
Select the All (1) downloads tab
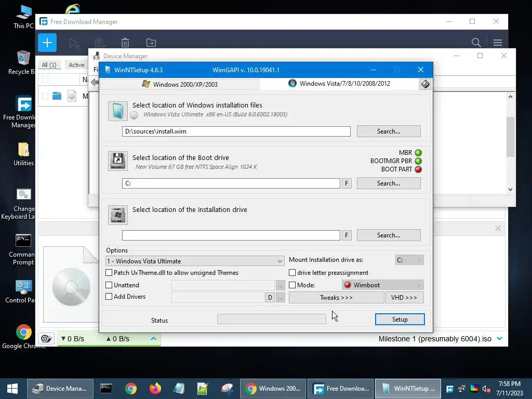49,65
